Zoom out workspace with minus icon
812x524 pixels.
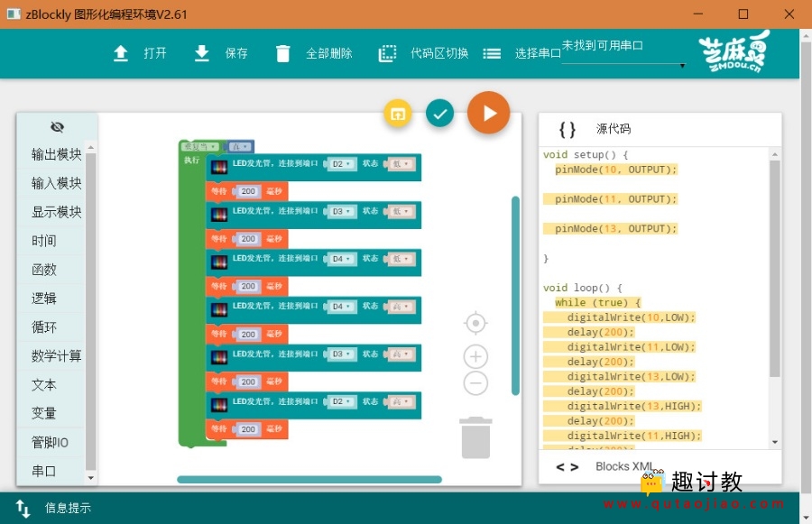[475, 383]
